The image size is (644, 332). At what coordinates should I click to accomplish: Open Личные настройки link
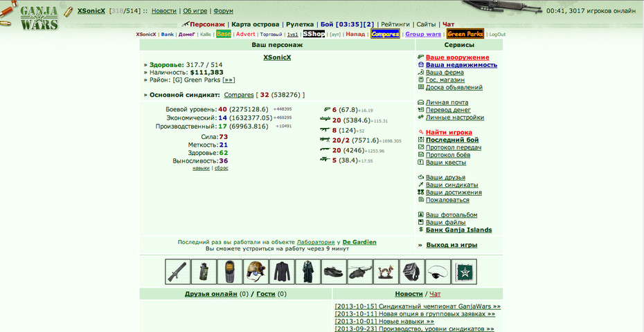(x=455, y=118)
